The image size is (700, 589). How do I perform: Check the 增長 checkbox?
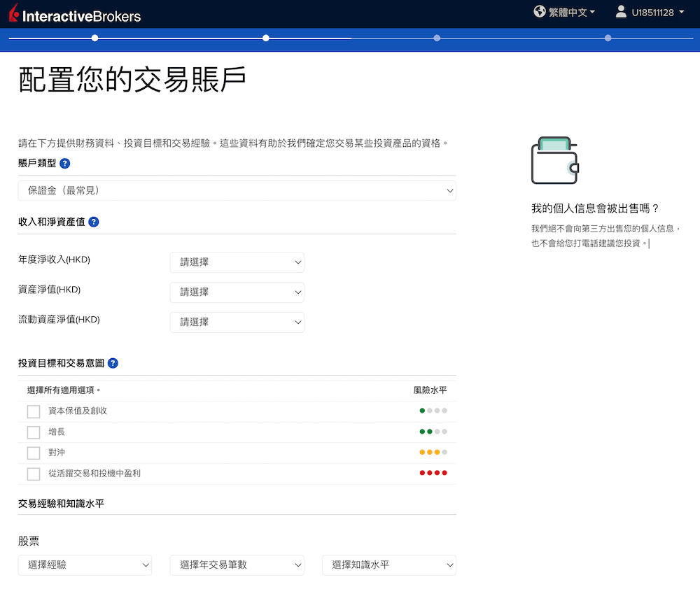(34, 432)
